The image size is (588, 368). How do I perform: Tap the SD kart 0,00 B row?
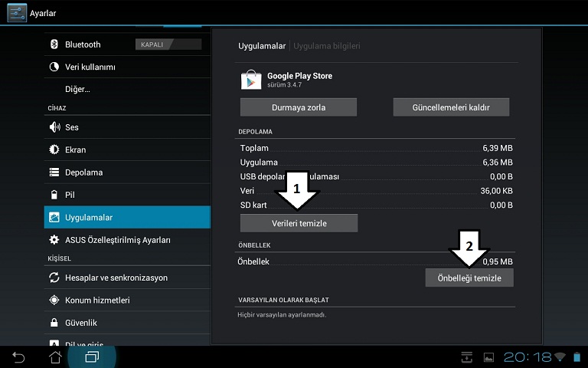pyautogui.click(x=376, y=205)
